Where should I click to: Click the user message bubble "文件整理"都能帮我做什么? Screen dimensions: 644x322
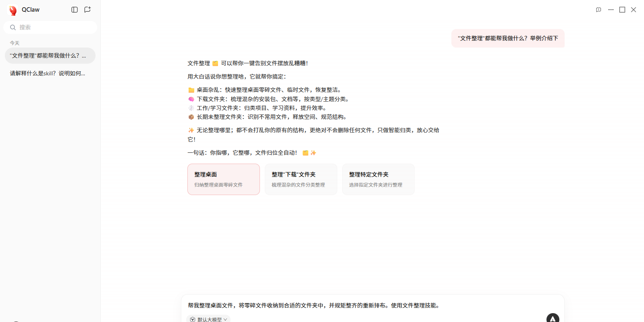508,38
